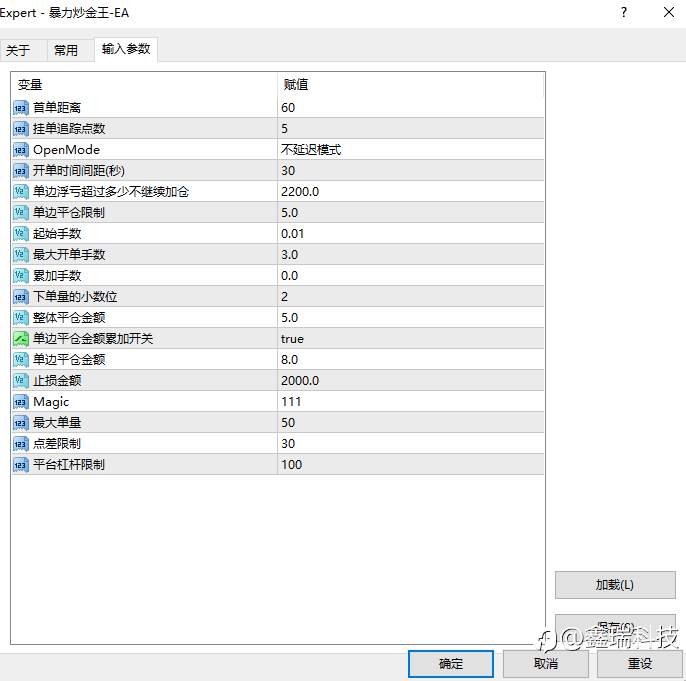Click the double icon beside 单边浮亏超过多少不继续加仓
Image resolution: width=686 pixels, height=681 pixels.
[21, 192]
